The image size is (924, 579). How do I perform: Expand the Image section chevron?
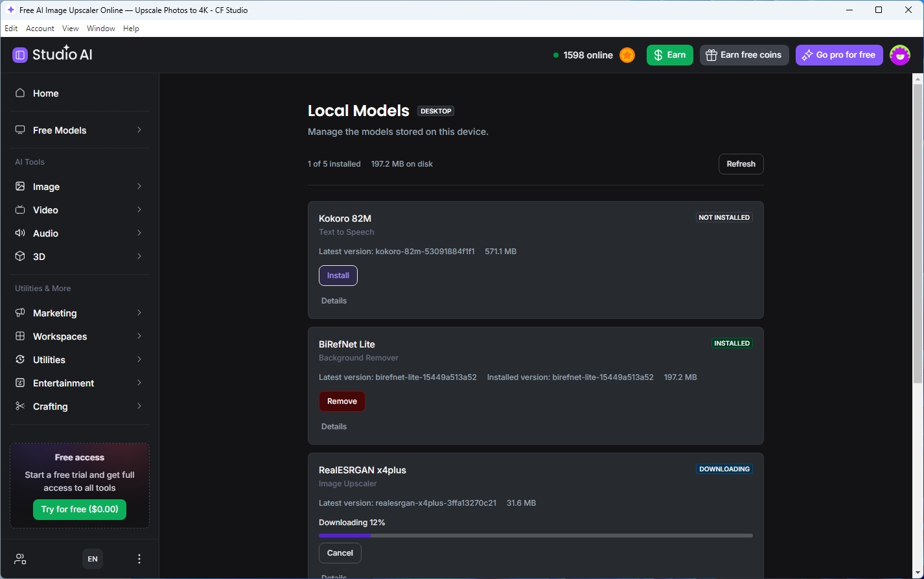(139, 187)
